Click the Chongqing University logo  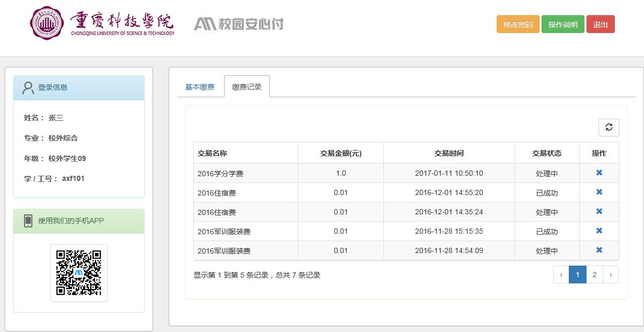[x=102, y=24]
